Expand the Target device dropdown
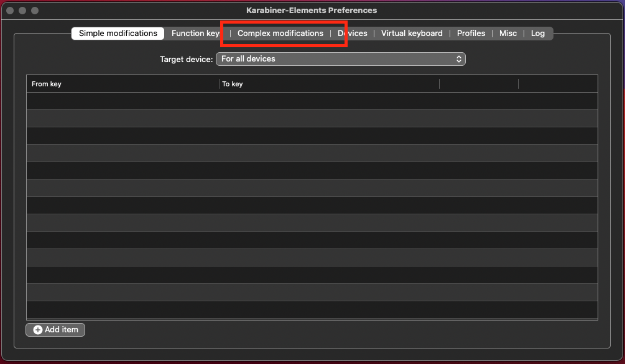The height and width of the screenshot is (364, 625). click(x=340, y=59)
